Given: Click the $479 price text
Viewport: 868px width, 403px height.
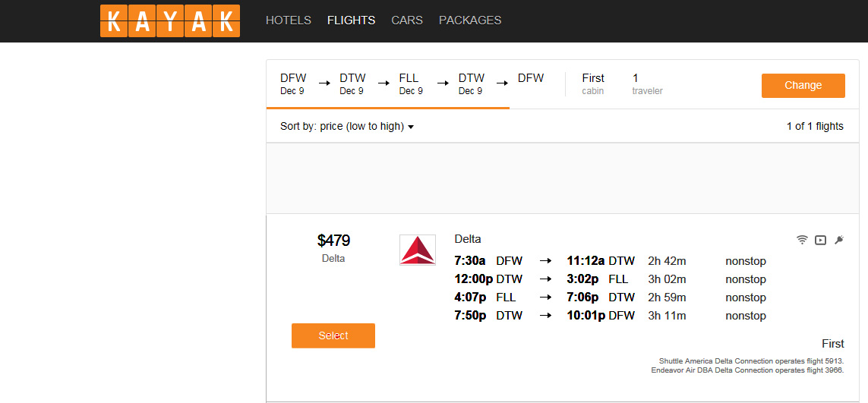Looking at the screenshot, I should click(x=333, y=241).
